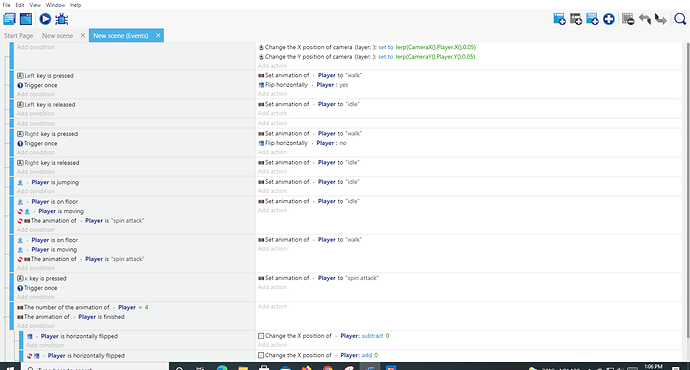Start preview with debugger bug icon
This screenshot has width=690, height=370.
(62, 19)
